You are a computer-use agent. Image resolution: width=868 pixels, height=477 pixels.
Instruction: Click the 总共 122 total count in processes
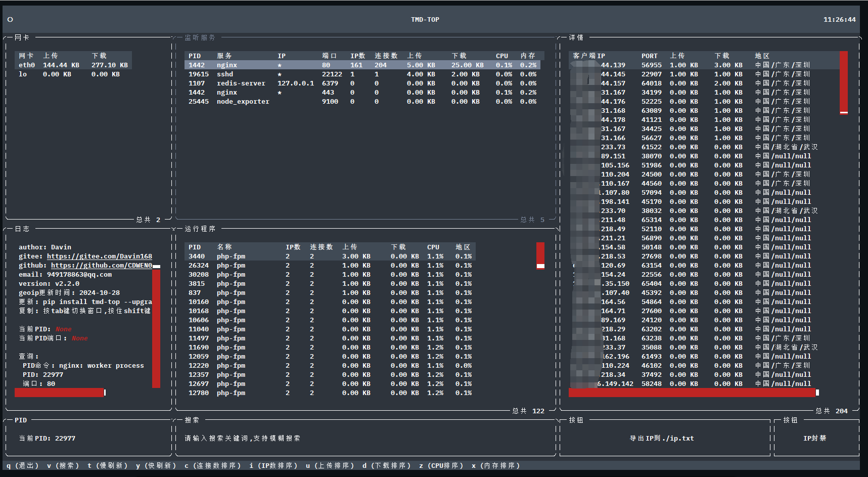(528, 411)
